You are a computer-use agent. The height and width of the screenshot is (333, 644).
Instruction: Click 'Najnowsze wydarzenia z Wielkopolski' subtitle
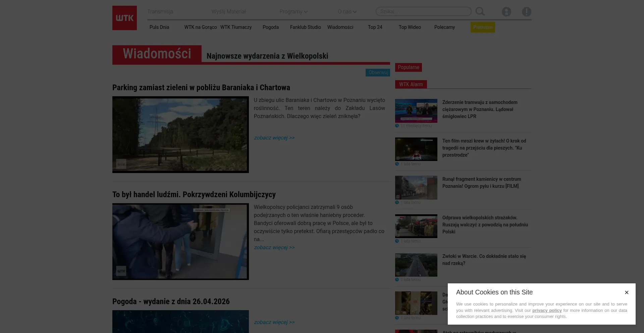coord(267,56)
